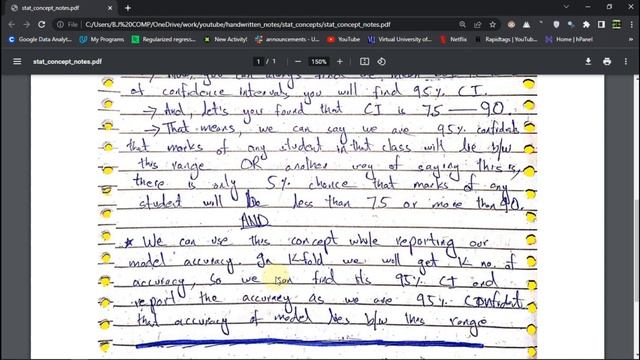This screenshot has width=640, height=360.
Task: Open the announcements bookmark
Action: [x=287, y=39]
